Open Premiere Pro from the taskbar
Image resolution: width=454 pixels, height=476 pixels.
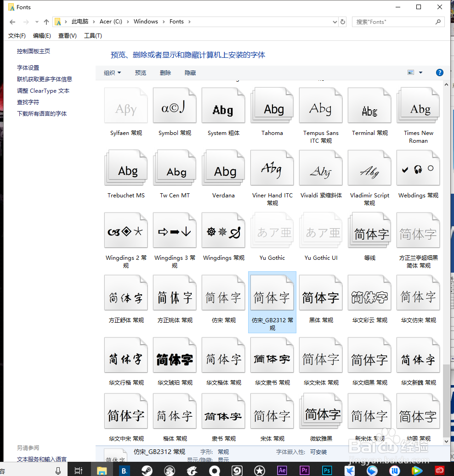click(305, 470)
